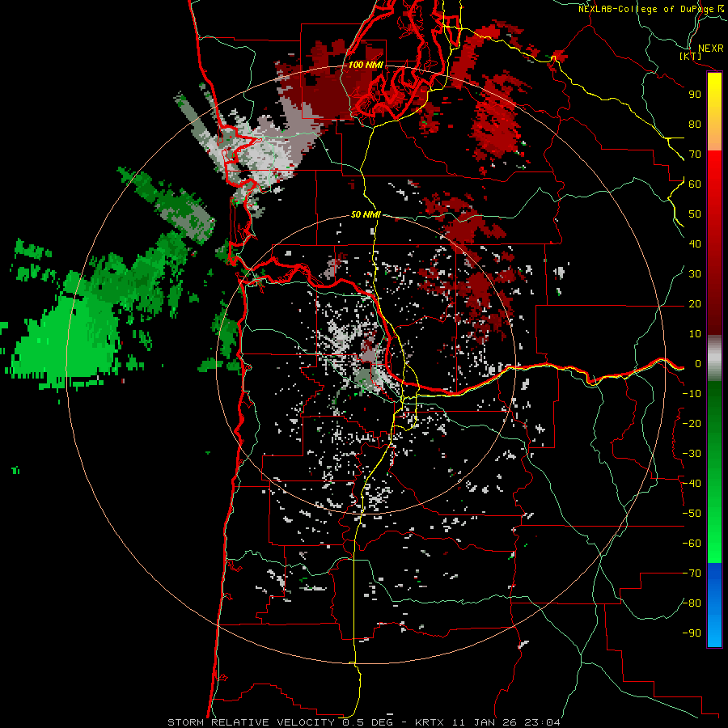Pick the gray zero-velocity segment of the color bar

point(714,358)
